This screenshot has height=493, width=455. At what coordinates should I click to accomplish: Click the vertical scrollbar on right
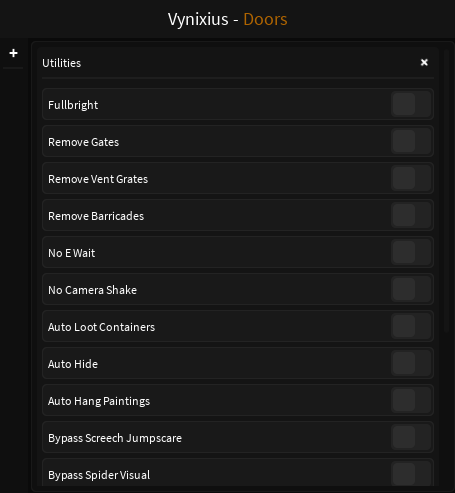tap(446, 191)
